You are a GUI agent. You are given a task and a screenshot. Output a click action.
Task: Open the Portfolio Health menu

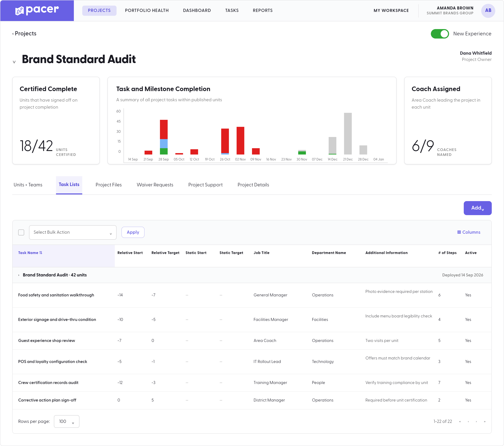click(147, 10)
